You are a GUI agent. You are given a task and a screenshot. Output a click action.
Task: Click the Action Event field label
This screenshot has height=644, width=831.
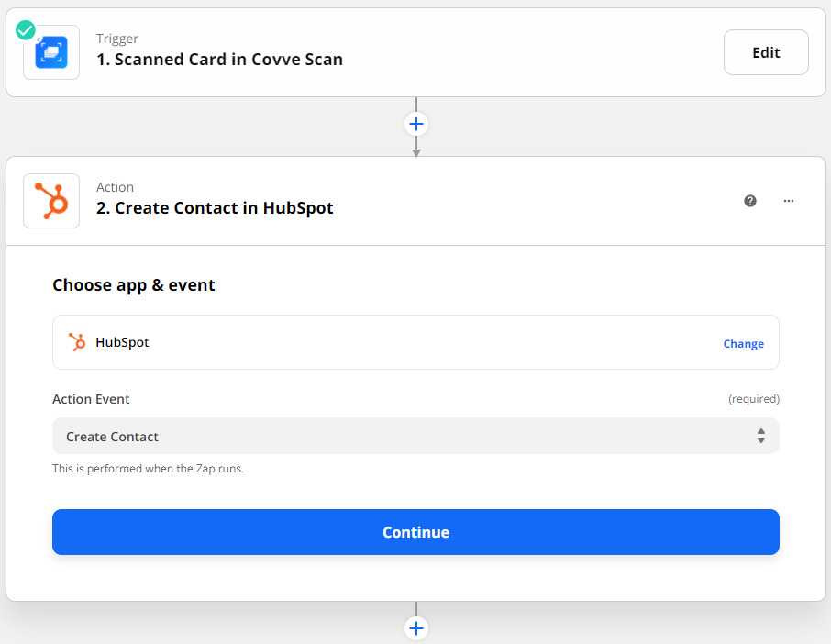[91, 399]
